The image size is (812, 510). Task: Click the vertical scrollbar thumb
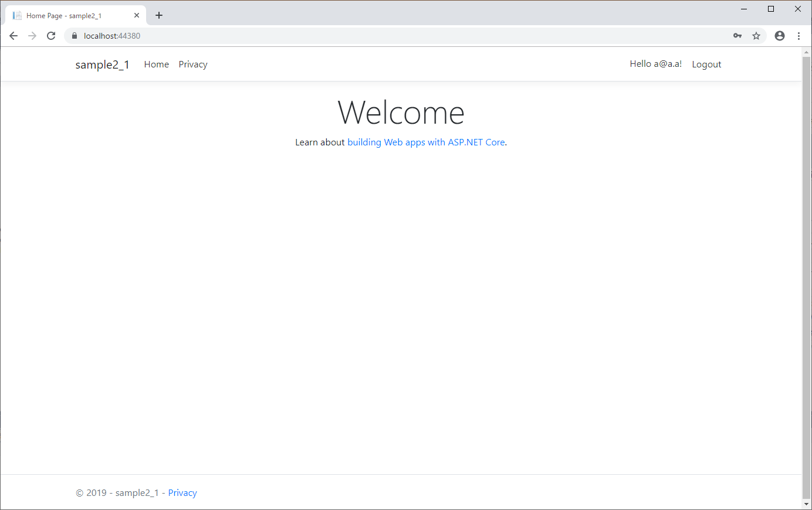tap(807, 277)
